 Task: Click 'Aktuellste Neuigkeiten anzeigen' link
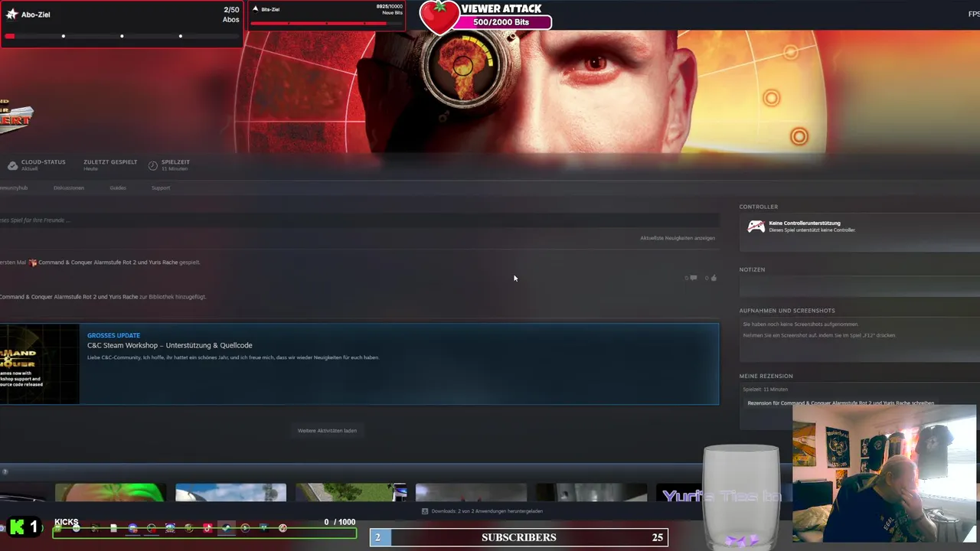pos(678,238)
